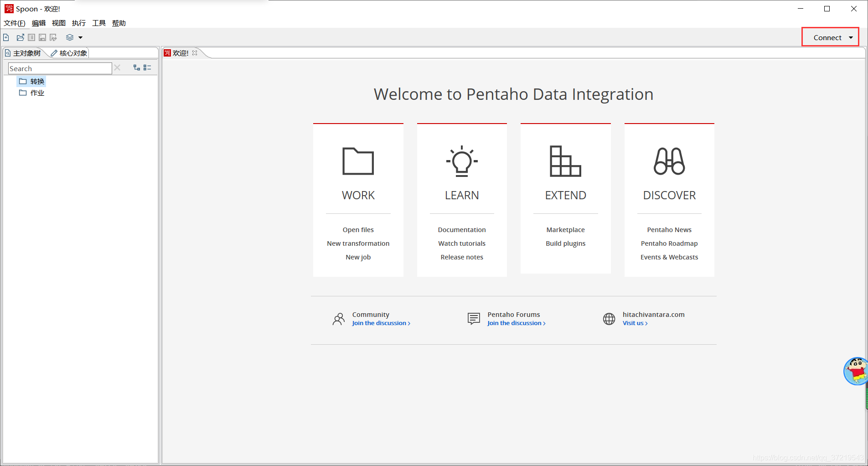Clear the search field with the X icon
Screen dimensions: 868x466
pyautogui.click(x=117, y=67)
